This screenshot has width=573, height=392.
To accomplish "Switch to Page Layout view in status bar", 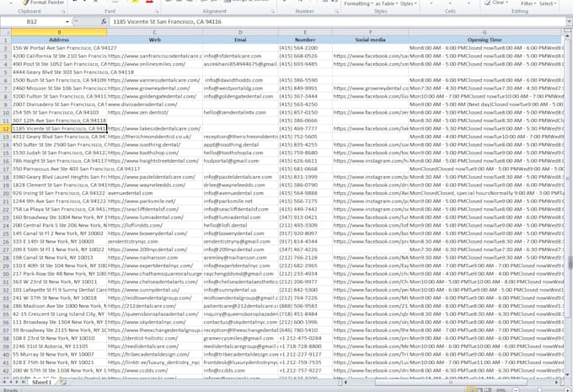I will pyautogui.click(x=480, y=389).
